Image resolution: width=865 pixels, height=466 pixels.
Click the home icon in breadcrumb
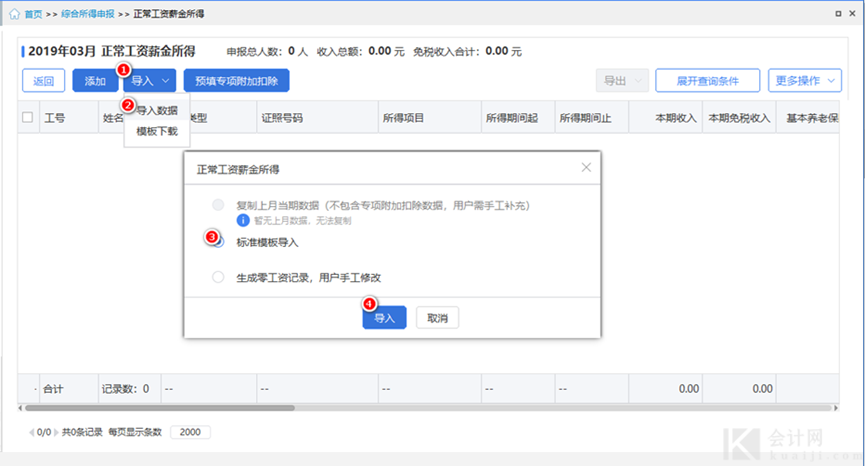click(x=14, y=15)
